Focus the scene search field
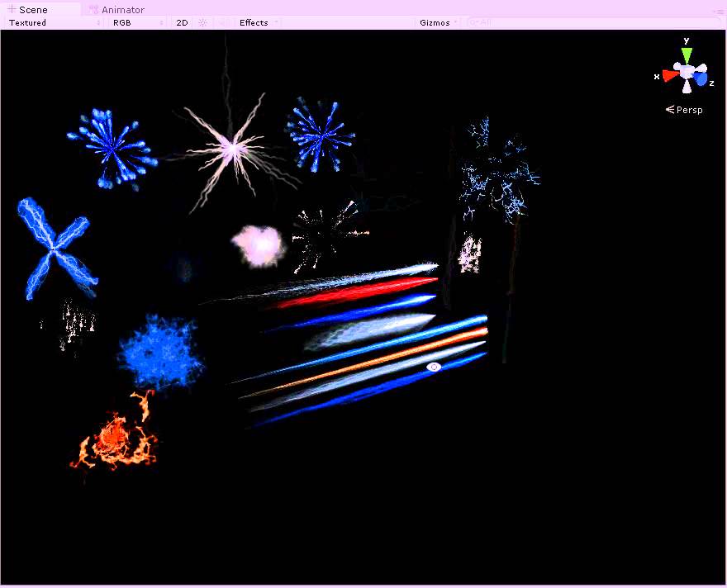727x588 pixels. pos(593,22)
